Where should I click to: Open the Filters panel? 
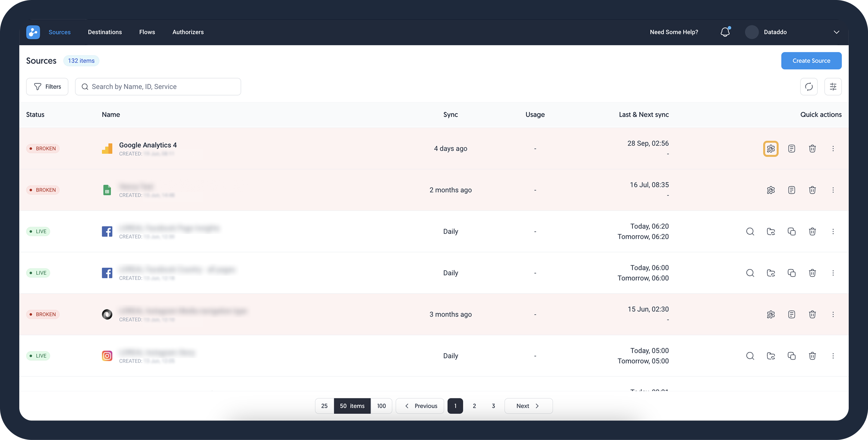pyautogui.click(x=47, y=86)
